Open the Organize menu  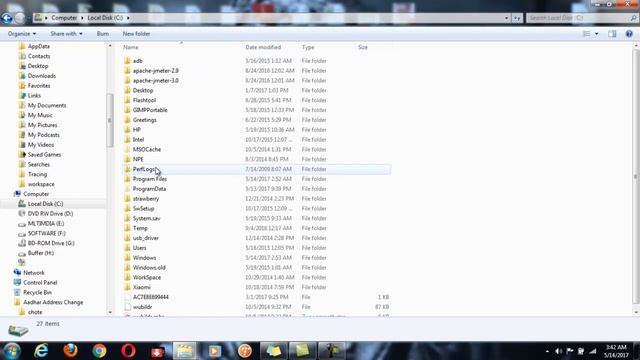click(x=22, y=34)
